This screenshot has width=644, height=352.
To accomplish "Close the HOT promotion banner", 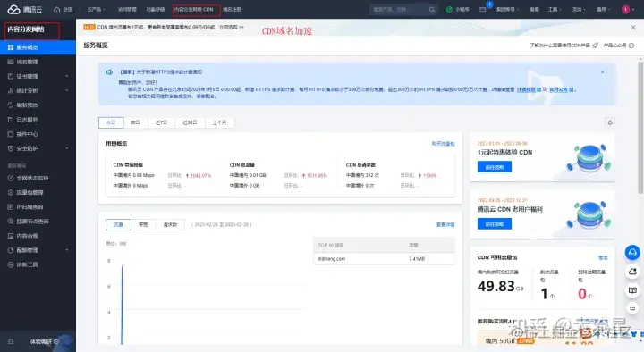I will point(633,27).
